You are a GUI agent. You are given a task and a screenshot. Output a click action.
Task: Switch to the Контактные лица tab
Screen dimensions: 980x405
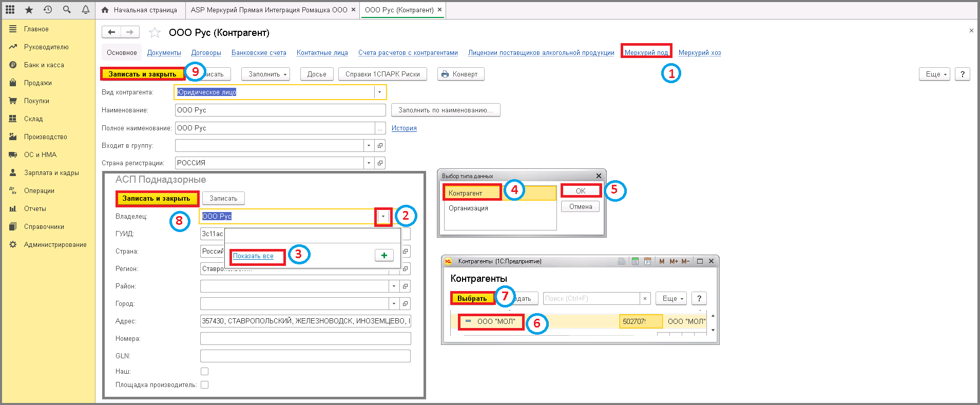click(x=322, y=52)
